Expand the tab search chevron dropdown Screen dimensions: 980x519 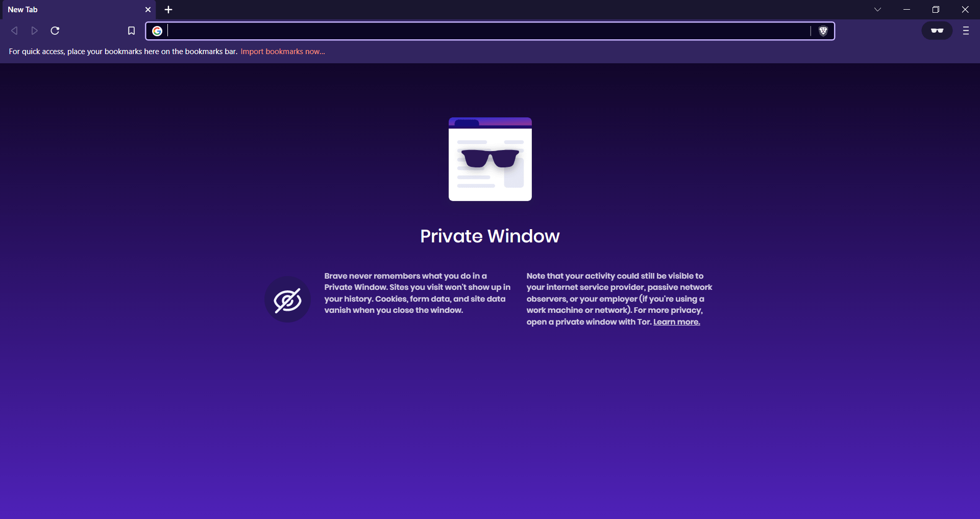877,10
